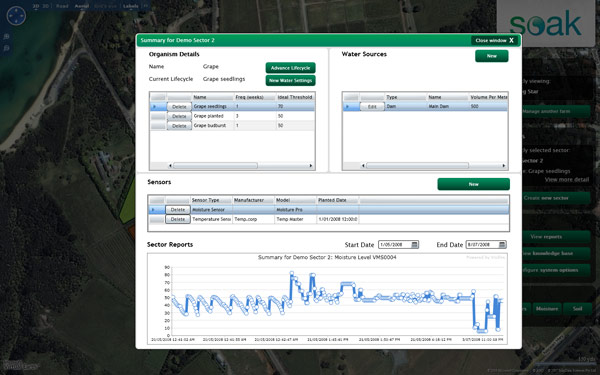Select Moisture tab in background panel
This screenshot has width=600, height=375.
click(x=547, y=309)
